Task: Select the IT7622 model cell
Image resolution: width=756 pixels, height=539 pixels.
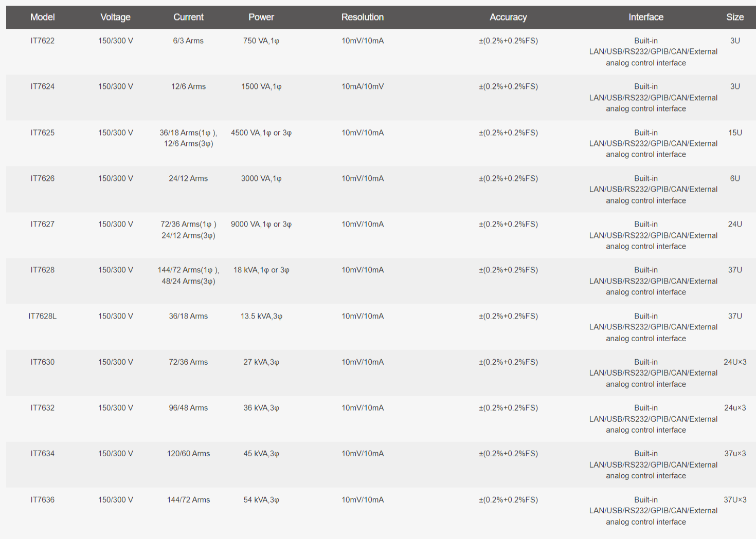Action: point(42,41)
